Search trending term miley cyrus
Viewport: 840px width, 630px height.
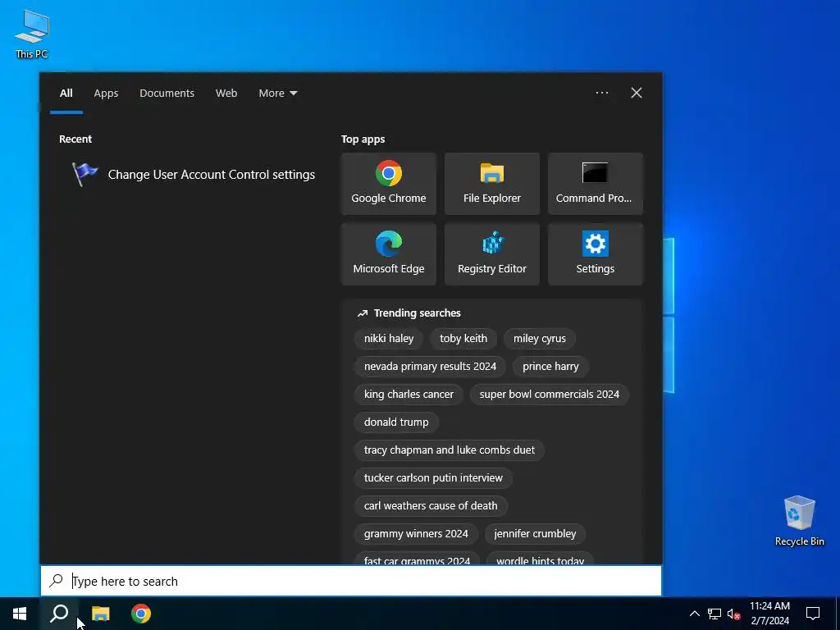tap(540, 339)
